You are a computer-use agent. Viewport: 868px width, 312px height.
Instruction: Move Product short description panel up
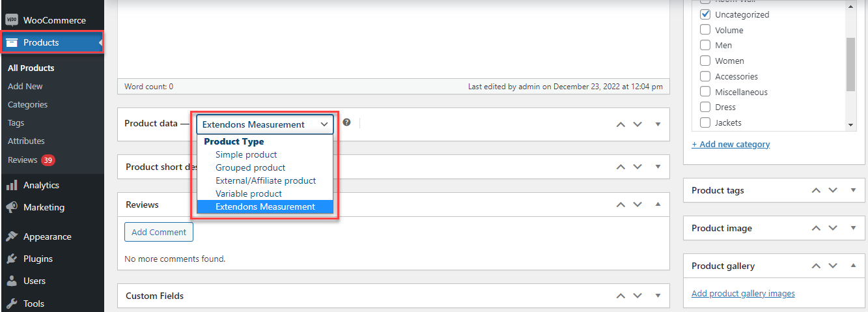621,167
